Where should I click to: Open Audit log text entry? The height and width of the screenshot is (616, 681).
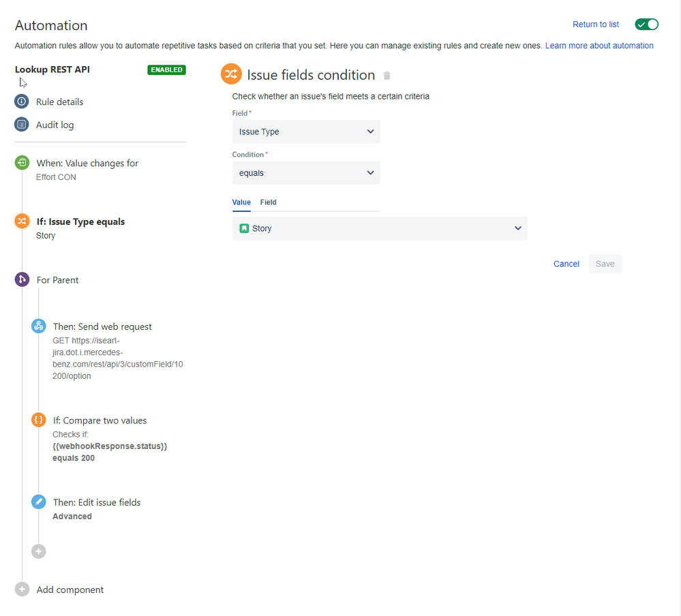click(55, 125)
